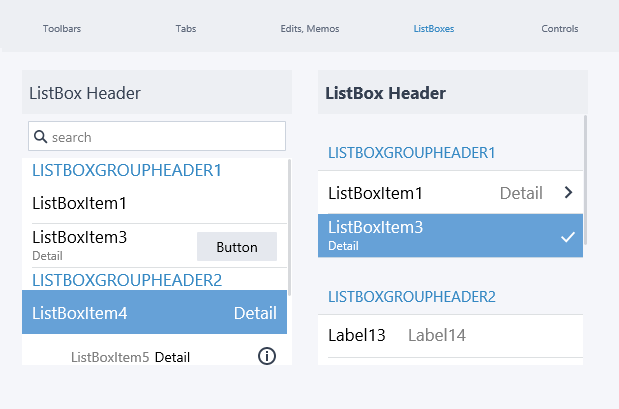Screen dimensions: 619x409
Task: Click the right listbox vertical scrollbar
Action: point(585,180)
